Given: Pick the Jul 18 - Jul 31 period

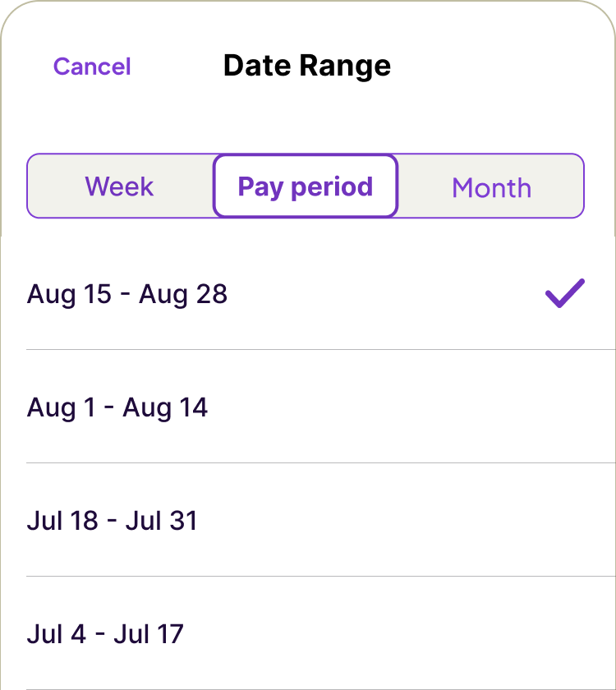Looking at the screenshot, I should [x=113, y=521].
